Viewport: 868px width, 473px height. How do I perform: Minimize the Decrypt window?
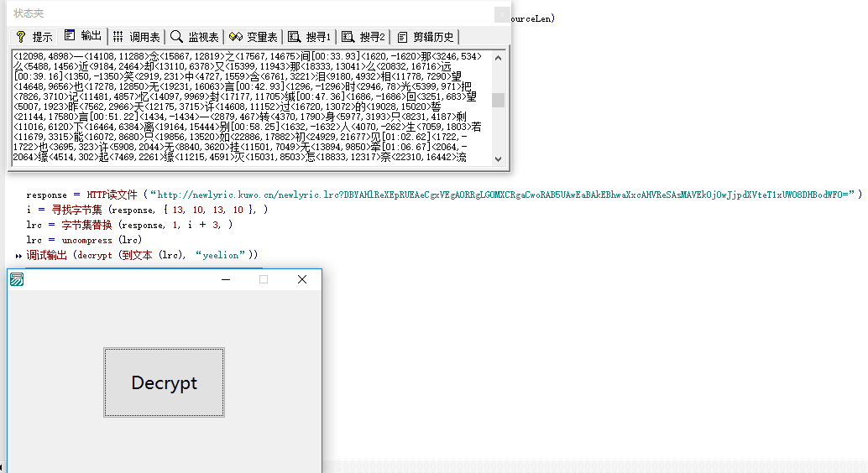tap(226, 279)
